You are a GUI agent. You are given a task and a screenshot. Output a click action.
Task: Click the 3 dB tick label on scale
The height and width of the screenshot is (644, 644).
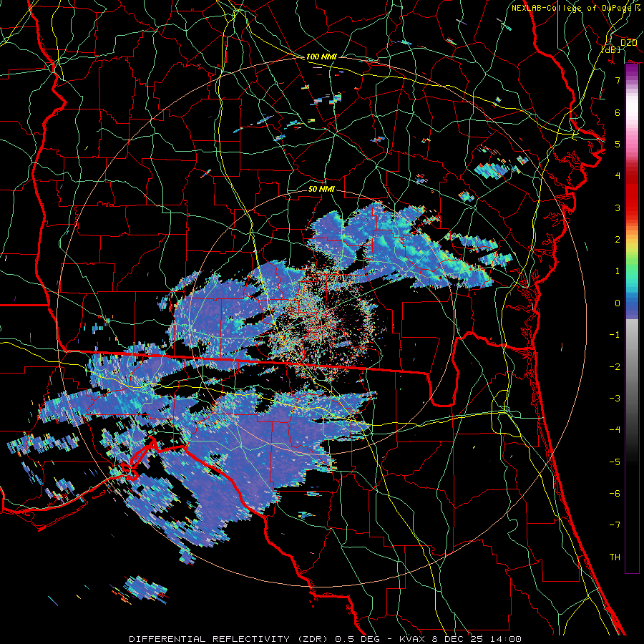618,208
